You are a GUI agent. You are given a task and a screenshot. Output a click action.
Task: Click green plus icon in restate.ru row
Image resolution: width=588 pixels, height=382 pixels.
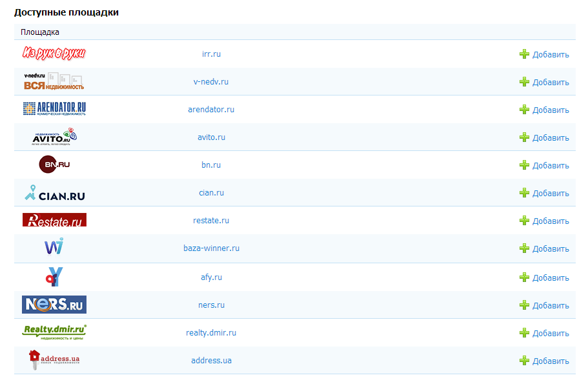[x=524, y=221]
